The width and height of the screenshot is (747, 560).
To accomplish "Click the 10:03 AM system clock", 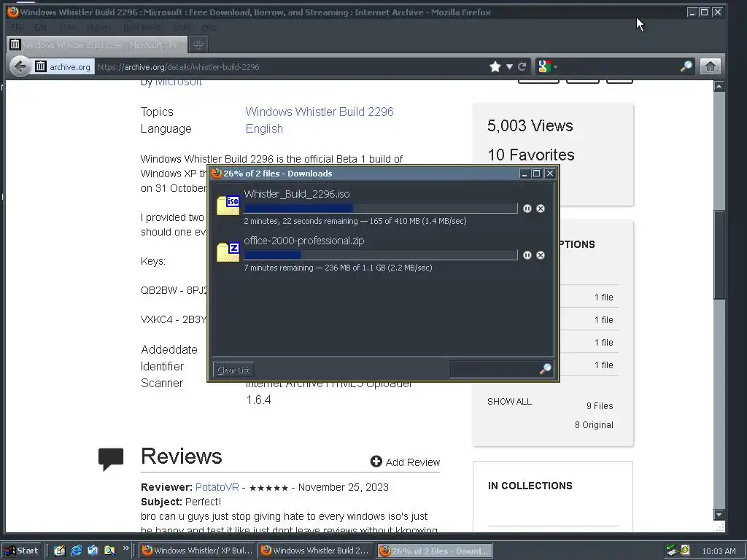I will point(719,551).
